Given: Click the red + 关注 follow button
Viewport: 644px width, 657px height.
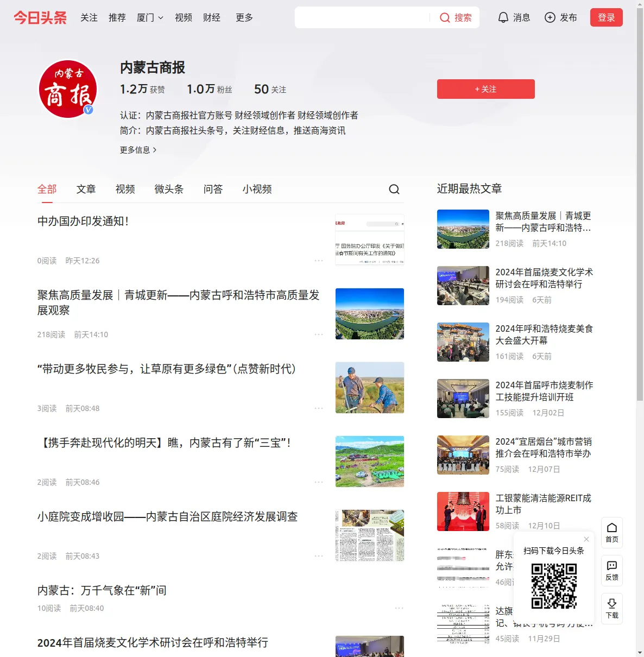Looking at the screenshot, I should pyautogui.click(x=486, y=89).
